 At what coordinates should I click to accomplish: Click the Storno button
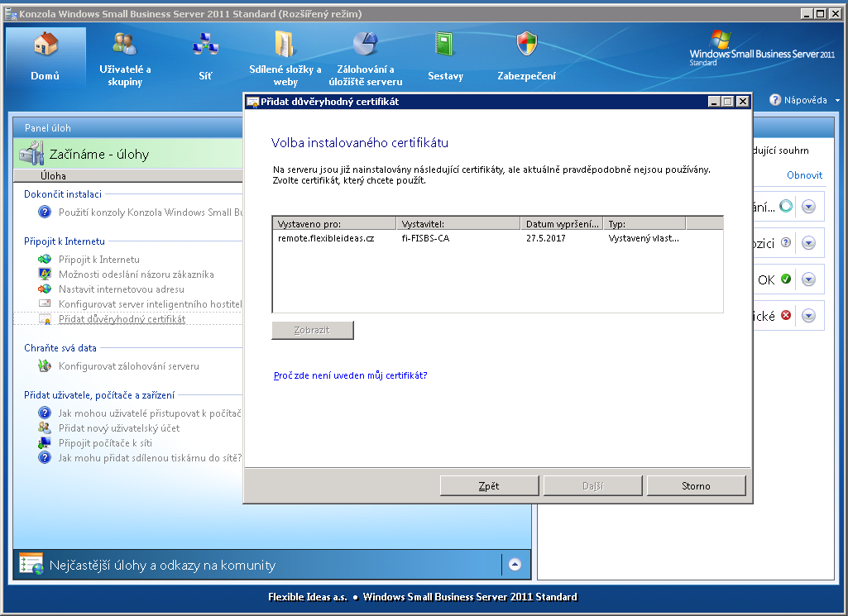[x=696, y=486]
